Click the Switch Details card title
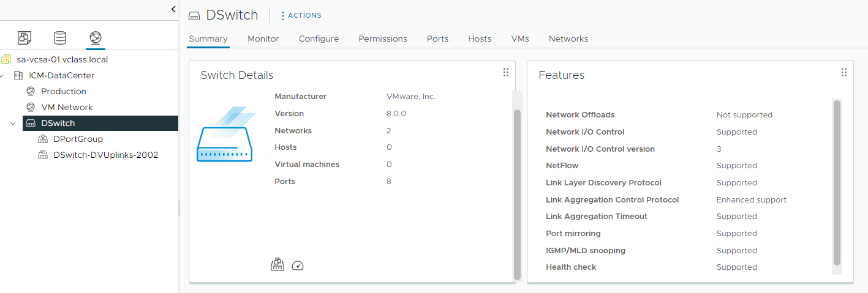 tap(237, 75)
